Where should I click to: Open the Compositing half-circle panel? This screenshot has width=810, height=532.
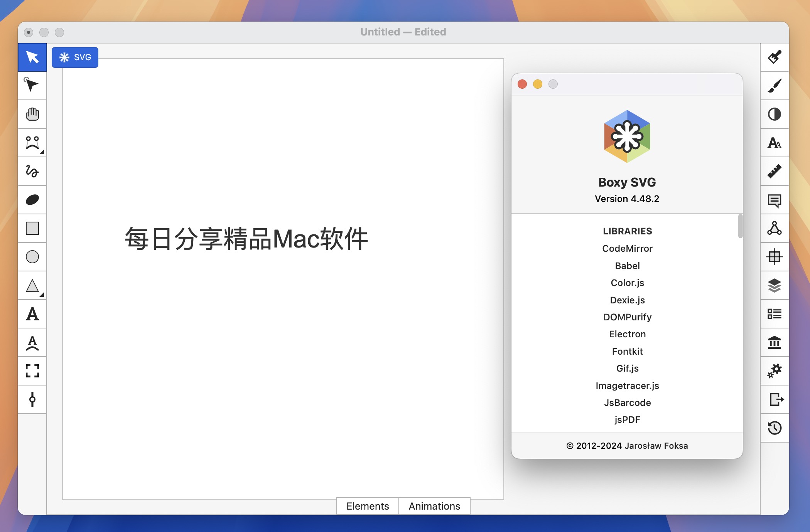(775, 114)
